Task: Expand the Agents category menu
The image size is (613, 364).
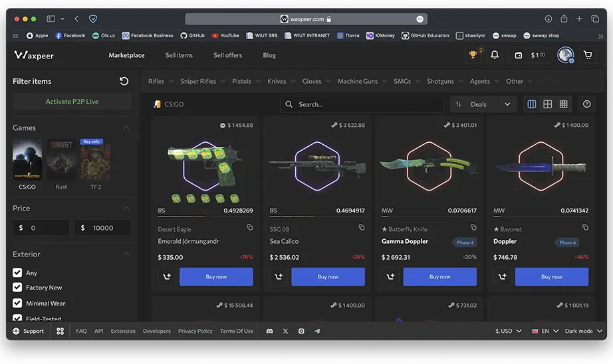Action: click(x=485, y=81)
